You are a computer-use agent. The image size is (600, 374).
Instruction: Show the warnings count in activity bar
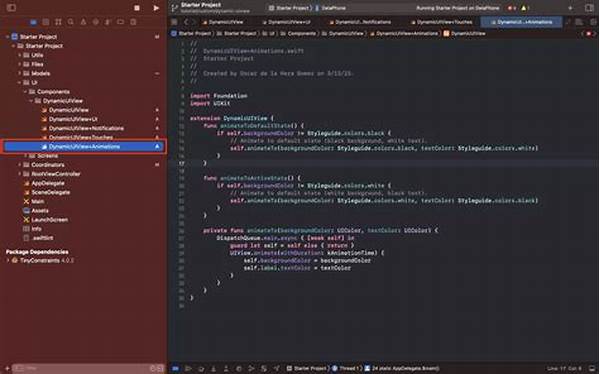[525, 8]
